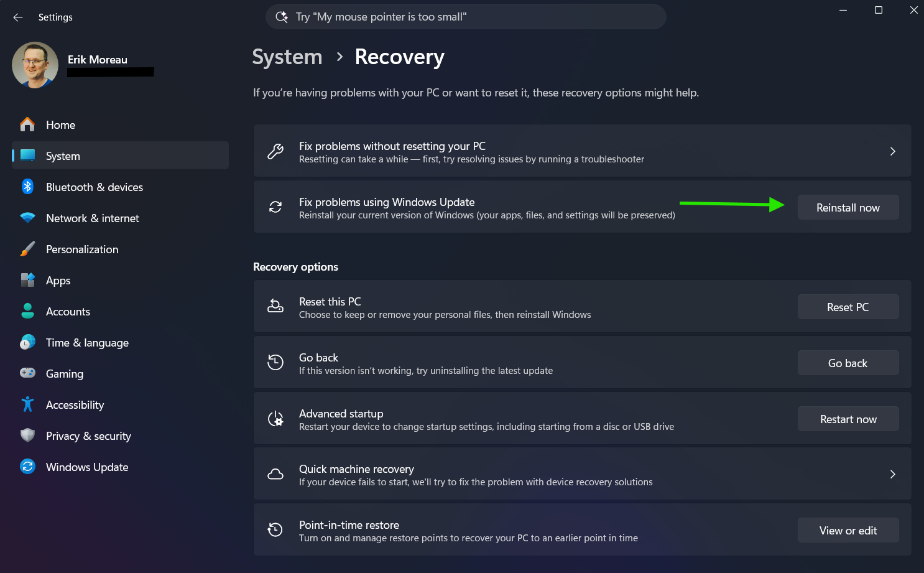Expand Fix problems without resetting your PC
The image size is (924, 573).
582,151
